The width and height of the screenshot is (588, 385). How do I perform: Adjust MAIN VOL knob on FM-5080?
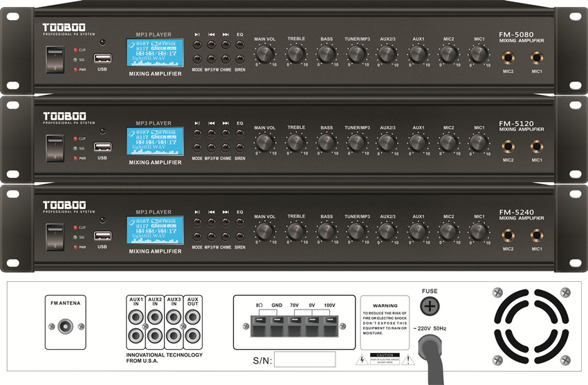tap(265, 54)
